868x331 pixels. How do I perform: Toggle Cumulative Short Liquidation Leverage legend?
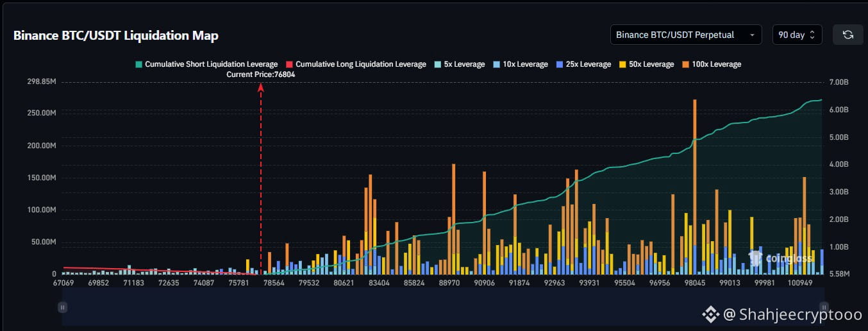tap(206, 64)
